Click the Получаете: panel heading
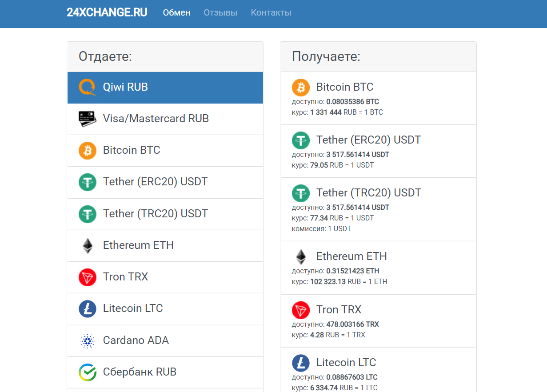 click(326, 56)
